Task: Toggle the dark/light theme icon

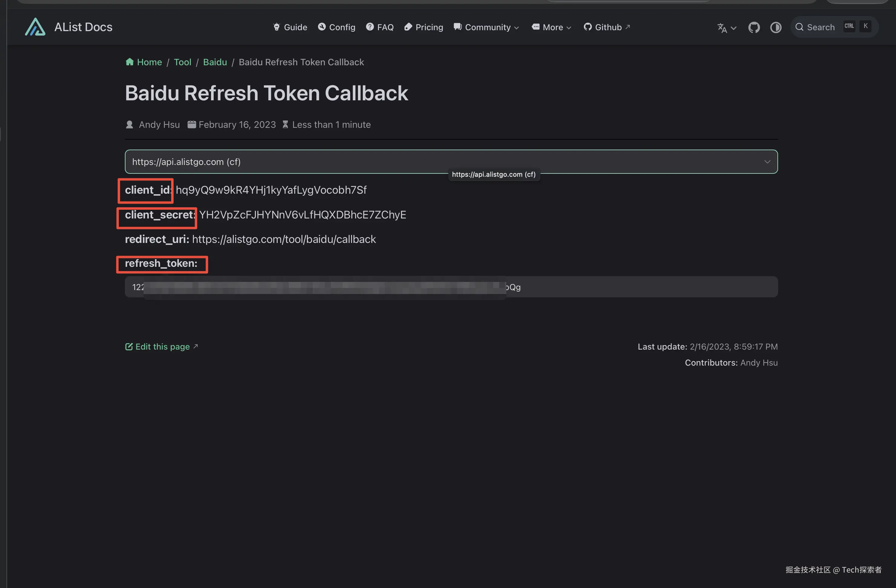Action: click(x=776, y=27)
